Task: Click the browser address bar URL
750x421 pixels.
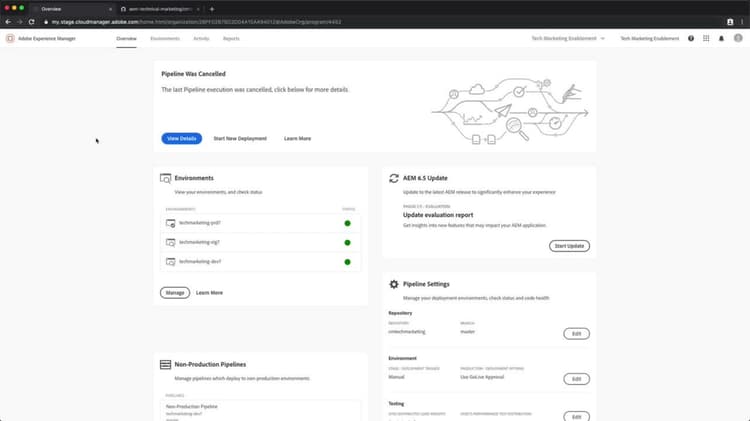Action: coord(196,22)
